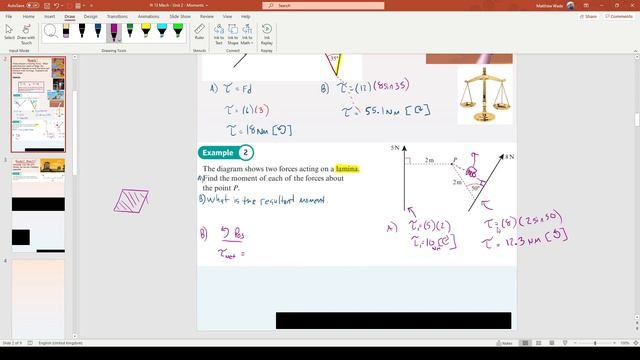Switch to Normal view
This screenshot has width=640, height=360.
click(x=525, y=343)
